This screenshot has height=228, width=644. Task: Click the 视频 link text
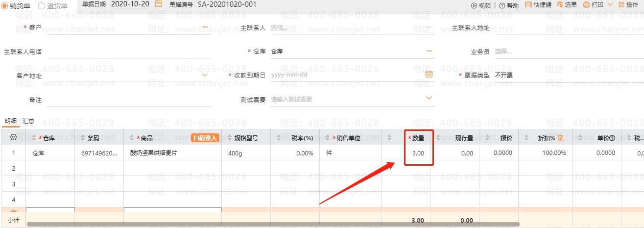(484, 5)
